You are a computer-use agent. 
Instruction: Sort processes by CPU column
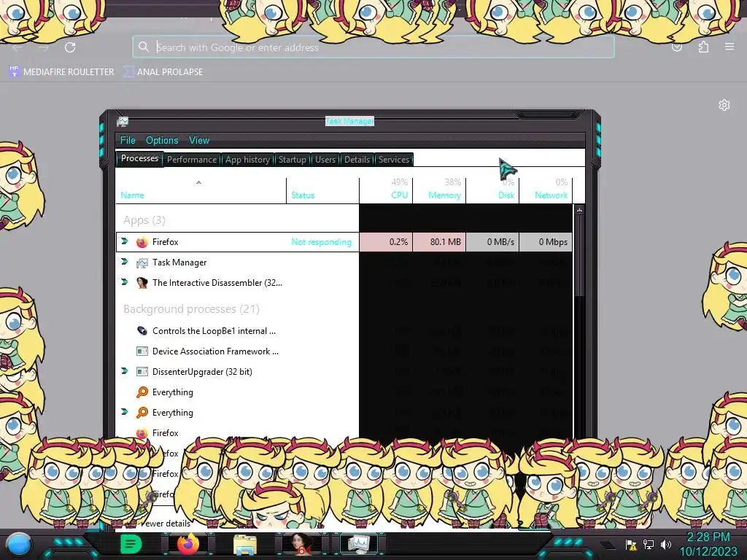click(x=386, y=190)
